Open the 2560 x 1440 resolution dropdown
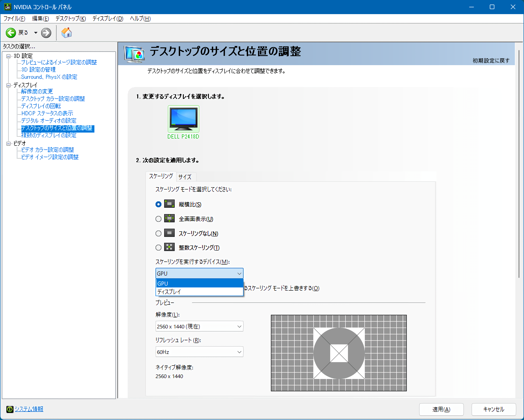Screen dimensions: 524x420 click(x=199, y=326)
